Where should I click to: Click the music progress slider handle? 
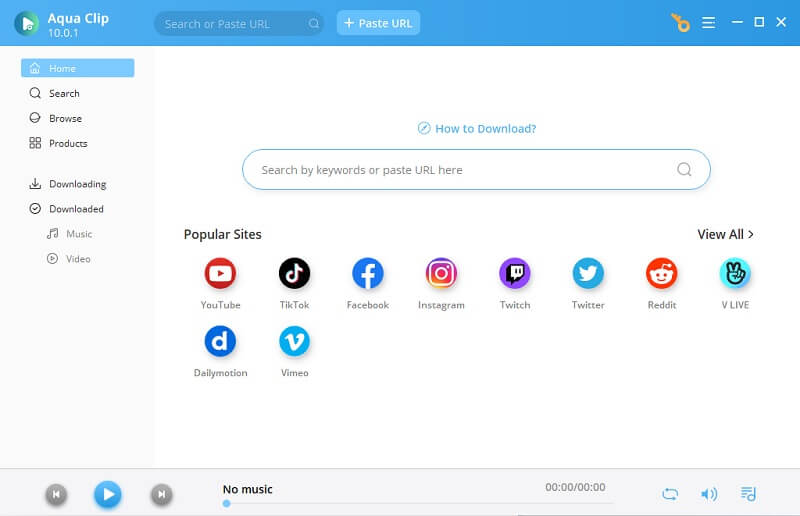[227, 503]
